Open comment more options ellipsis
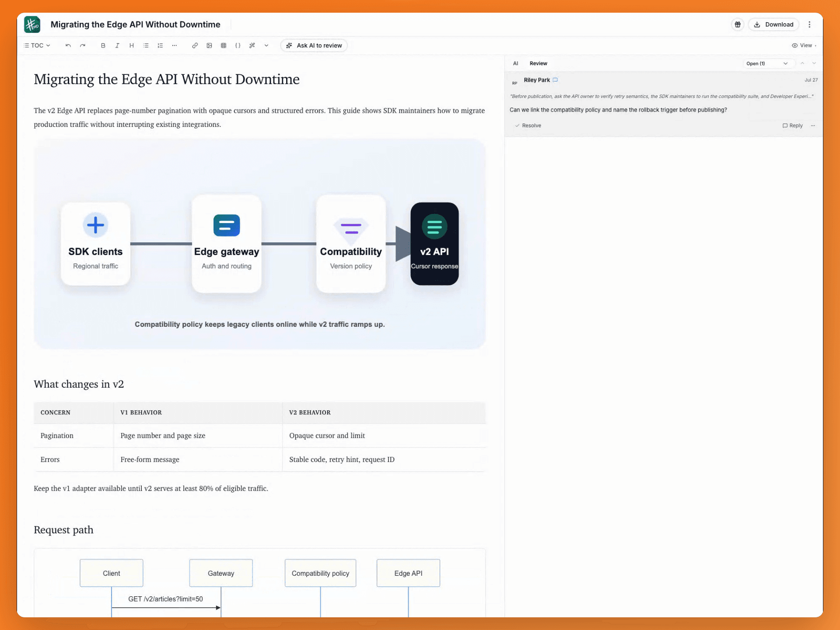The image size is (840, 630). [x=813, y=126]
